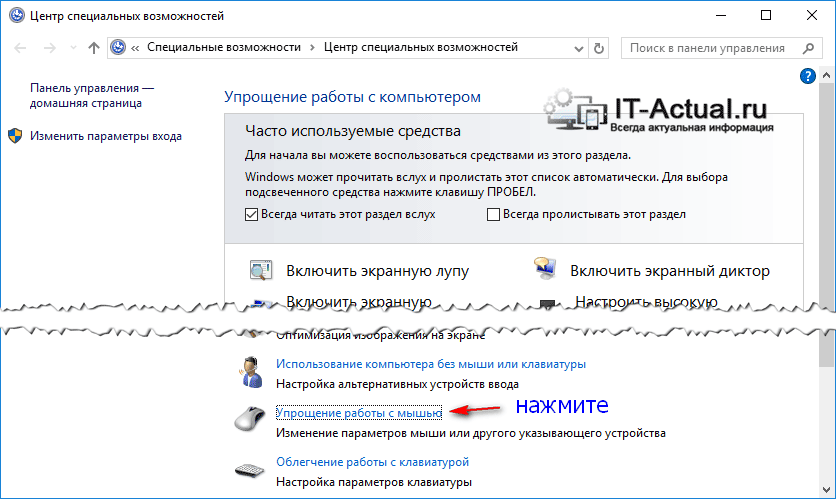
Task: Open help with the blue question mark icon
Action: (x=808, y=76)
